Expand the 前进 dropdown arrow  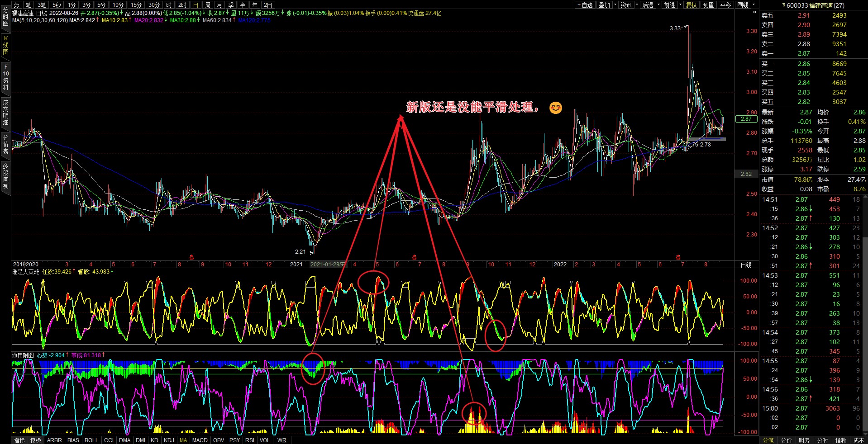(x=680, y=5)
